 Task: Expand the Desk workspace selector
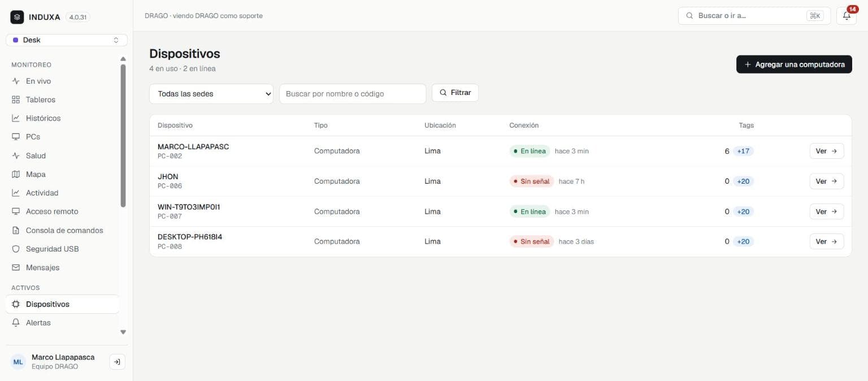[x=67, y=40]
